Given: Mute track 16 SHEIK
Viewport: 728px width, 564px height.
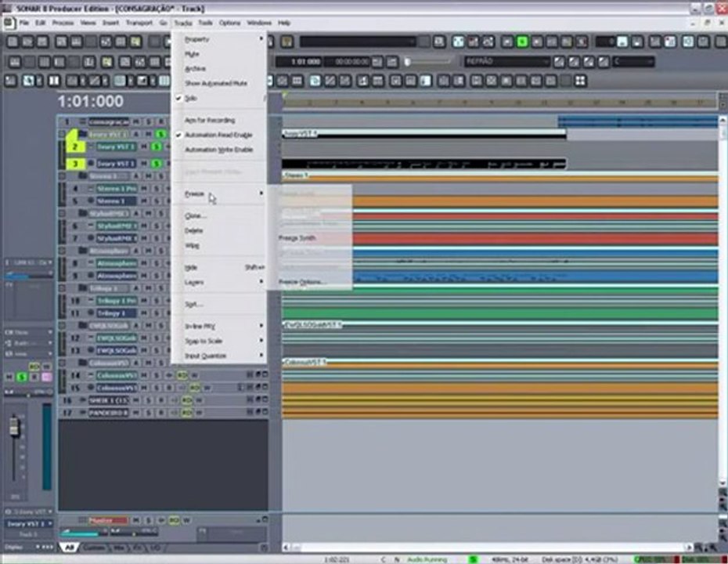Looking at the screenshot, I should (x=136, y=400).
